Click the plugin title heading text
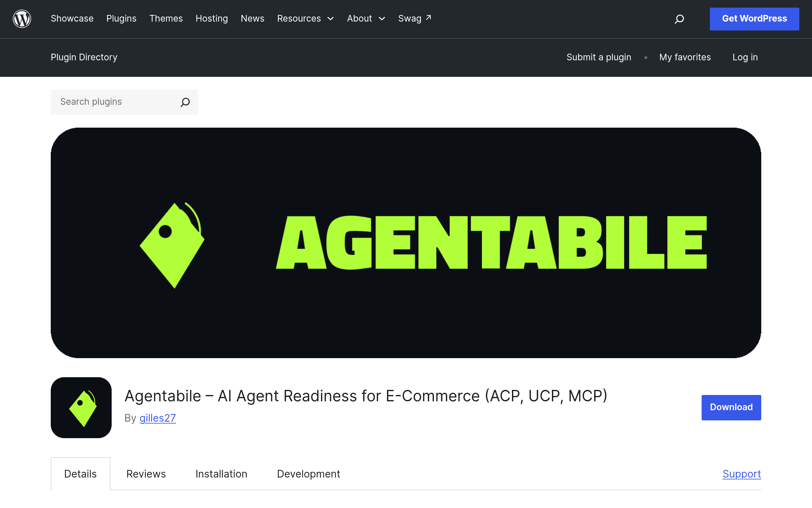Viewport: 812px width, 508px height. click(366, 396)
